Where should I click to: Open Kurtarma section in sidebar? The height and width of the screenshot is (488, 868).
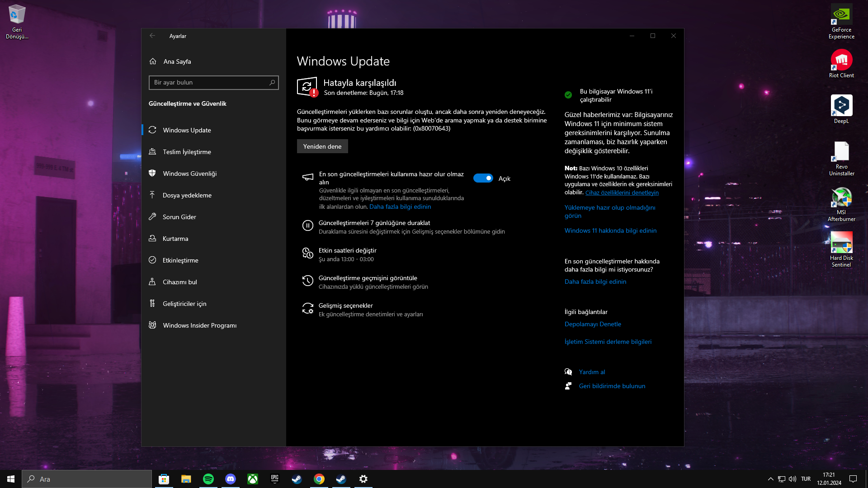pos(175,239)
